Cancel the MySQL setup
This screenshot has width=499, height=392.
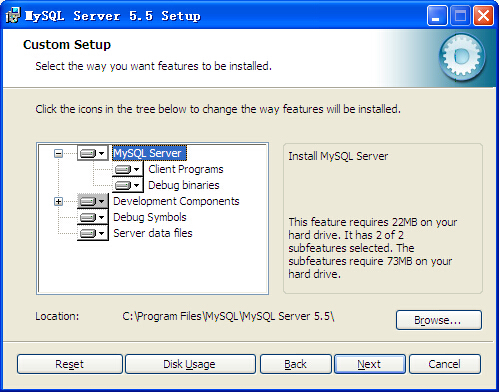[445, 364]
